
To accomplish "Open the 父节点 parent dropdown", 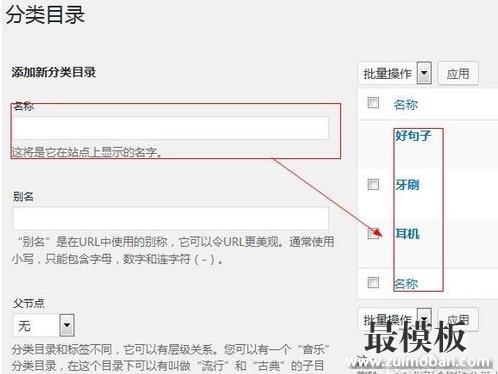I will click(43, 325).
